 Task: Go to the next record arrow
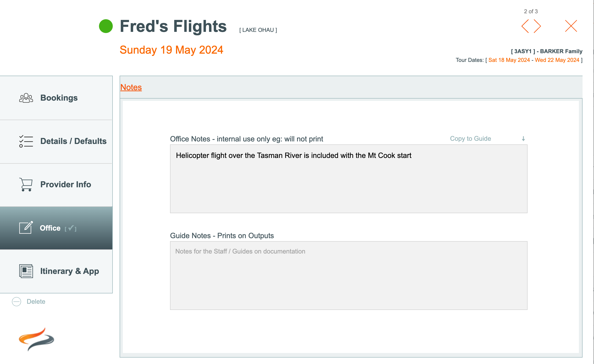[537, 26]
